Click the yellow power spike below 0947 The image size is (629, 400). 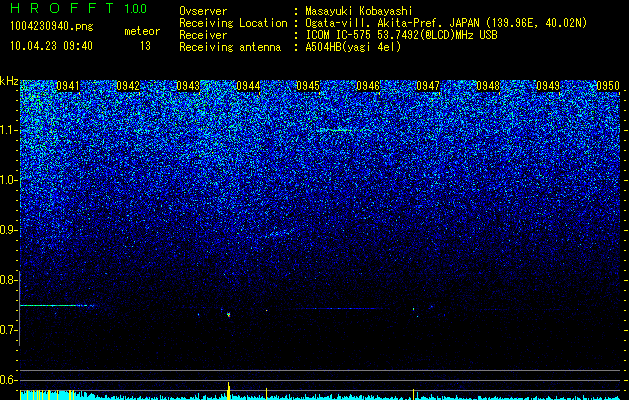click(414, 394)
